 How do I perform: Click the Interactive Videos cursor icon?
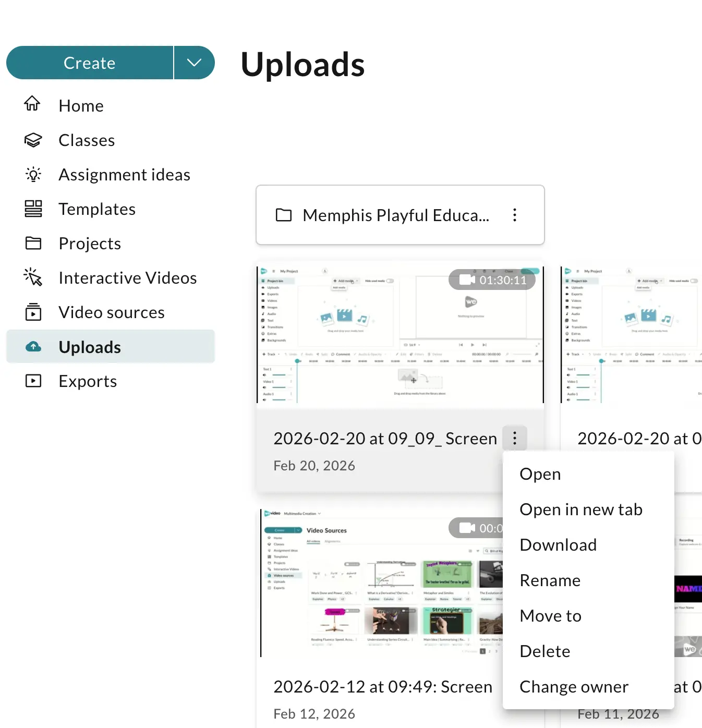coord(33,277)
